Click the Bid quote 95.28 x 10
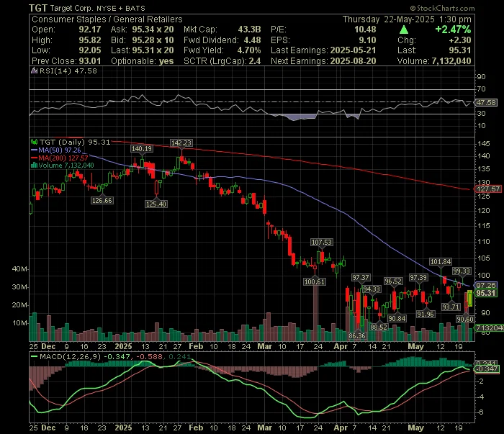 point(153,40)
